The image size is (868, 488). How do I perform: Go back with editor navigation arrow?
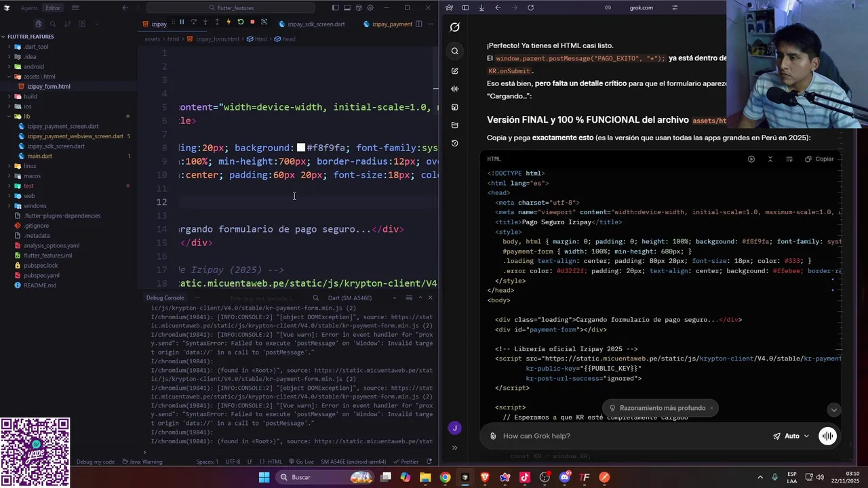click(x=125, y=8)
